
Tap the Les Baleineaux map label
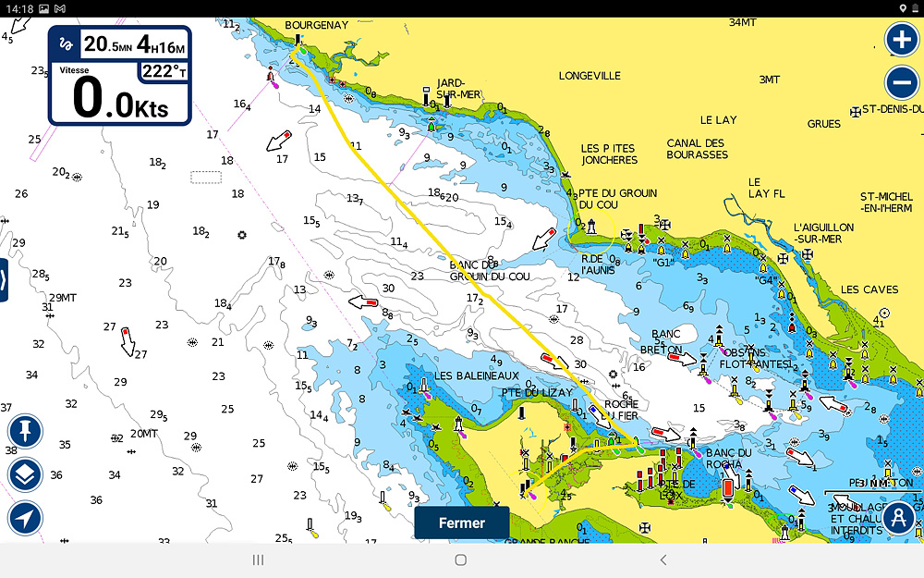click(477, 375)
